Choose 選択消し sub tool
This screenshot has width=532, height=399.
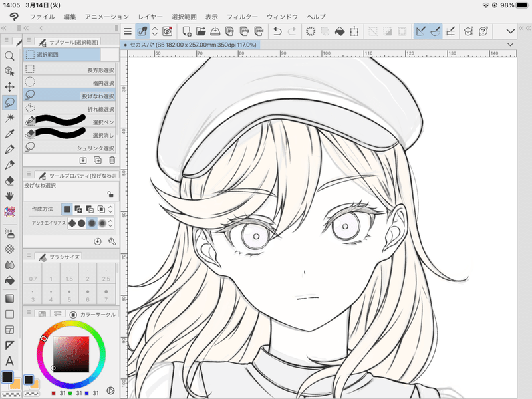(70, 134)
